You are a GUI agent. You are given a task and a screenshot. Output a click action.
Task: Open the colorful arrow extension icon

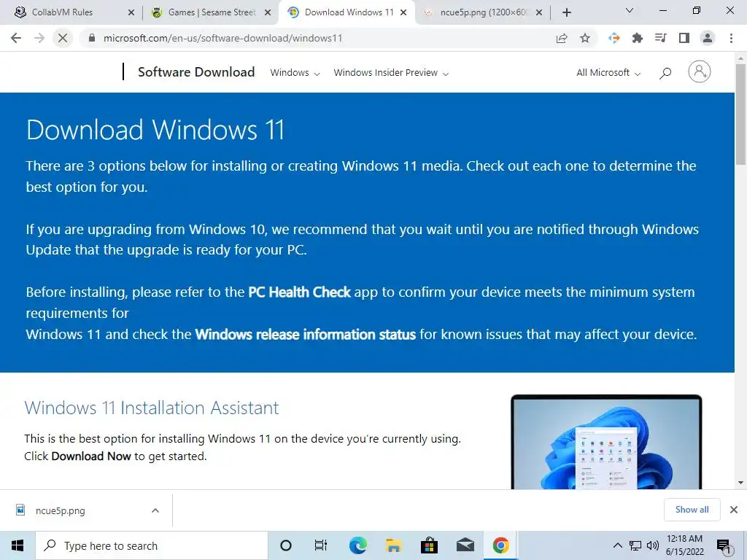point(614,38)
